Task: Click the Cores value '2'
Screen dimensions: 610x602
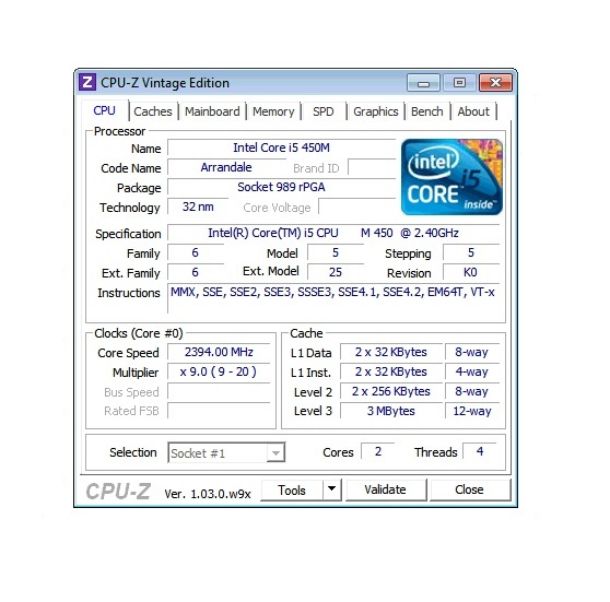Action: tap(378, 451)
